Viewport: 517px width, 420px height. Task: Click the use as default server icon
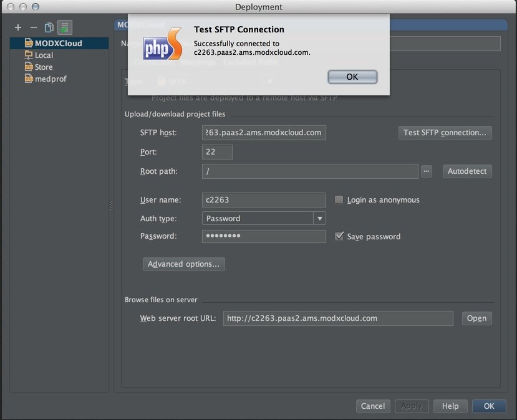pyautogui.click(x=64, y=27)
